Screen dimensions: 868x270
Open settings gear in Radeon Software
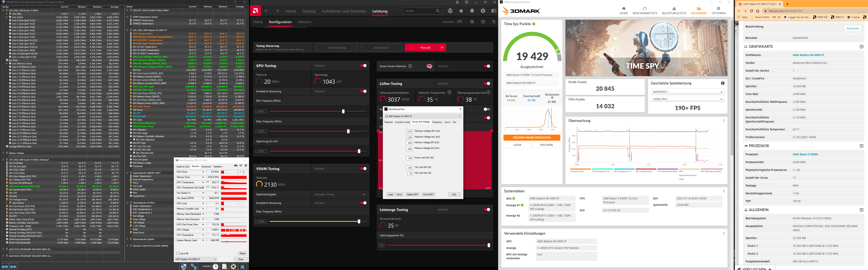pyautogui.click(x=483, y=11)
